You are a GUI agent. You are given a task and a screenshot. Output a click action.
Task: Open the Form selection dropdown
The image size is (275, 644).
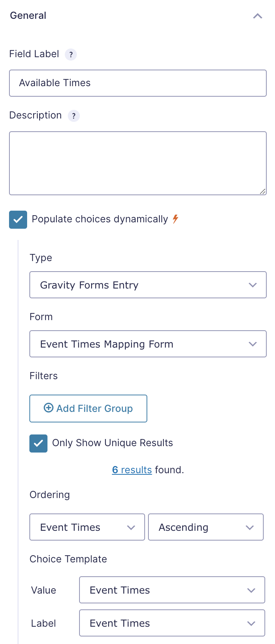click(148, 344)
